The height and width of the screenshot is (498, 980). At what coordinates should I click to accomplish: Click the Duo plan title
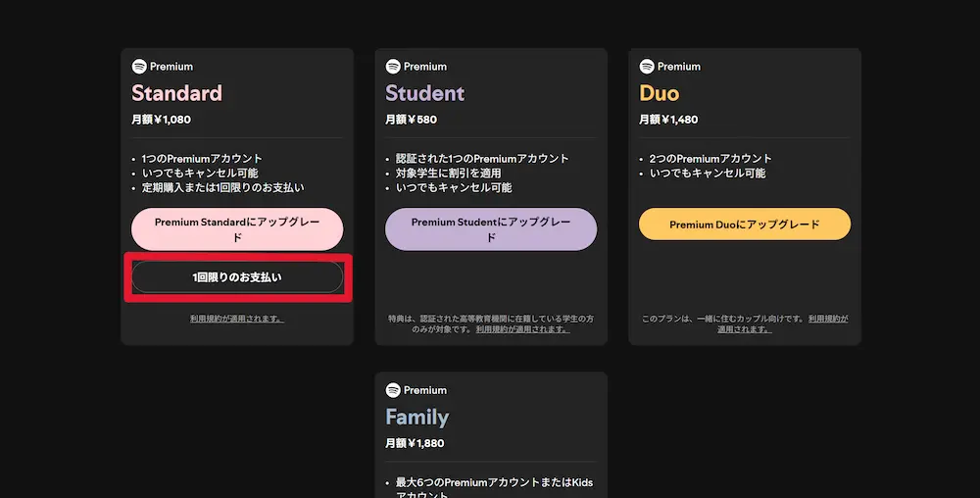coord(659,93)
